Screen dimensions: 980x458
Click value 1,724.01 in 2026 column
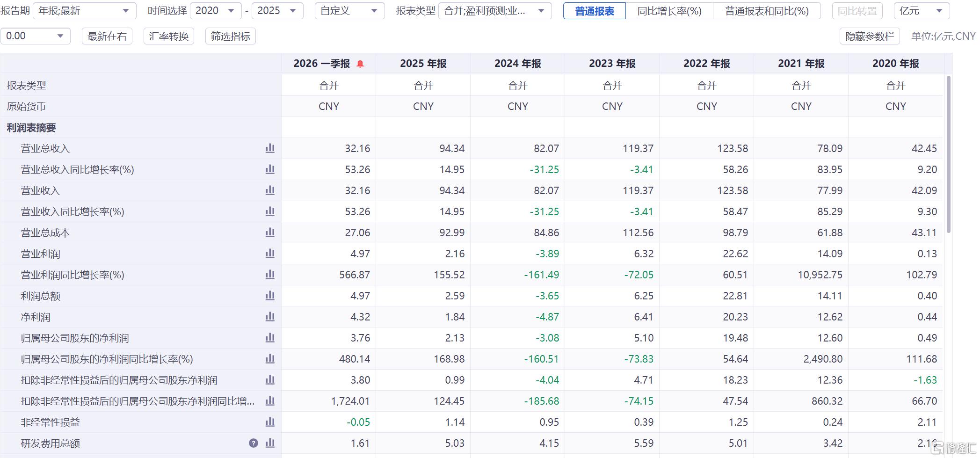click(350, 401)
